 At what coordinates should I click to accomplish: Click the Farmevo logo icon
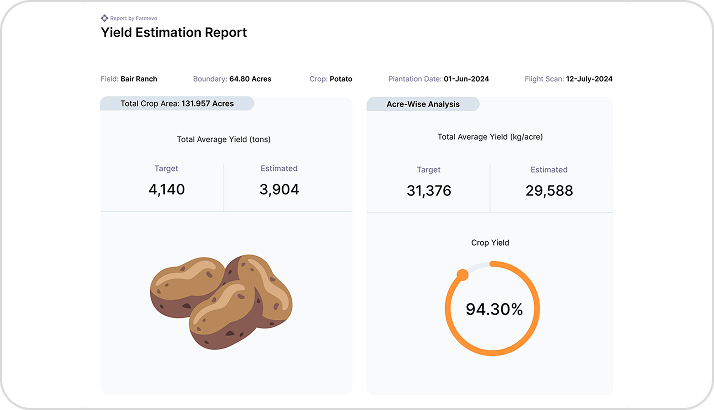click(104, 18)
